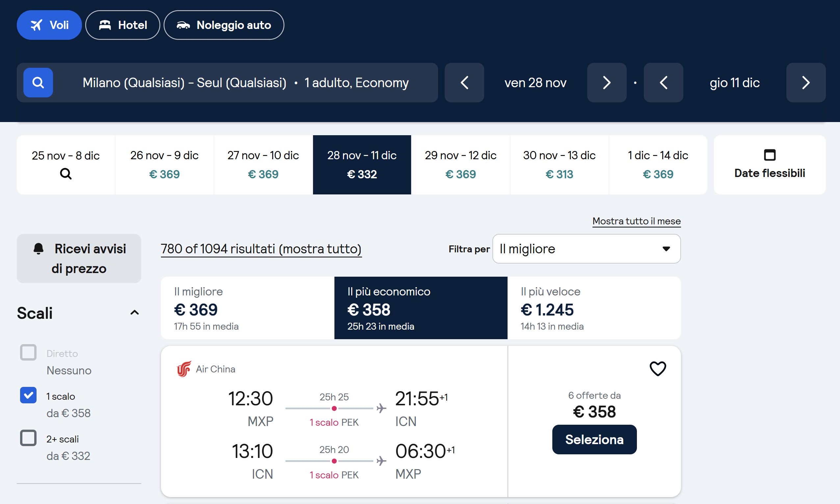Screen dimensions: 840x504
Task: Collapse the Scali filter section
Action: click(x=135, y=313)
